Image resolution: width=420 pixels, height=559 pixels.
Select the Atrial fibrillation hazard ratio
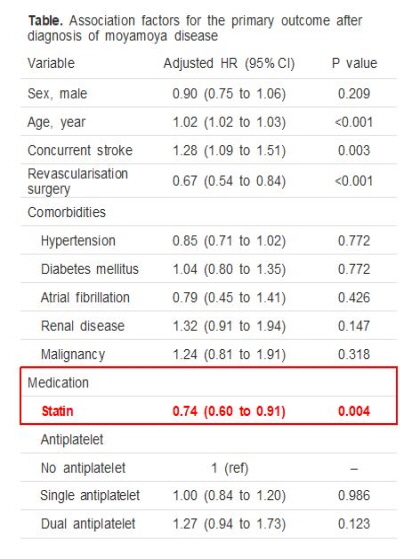[x=229, y=298]
